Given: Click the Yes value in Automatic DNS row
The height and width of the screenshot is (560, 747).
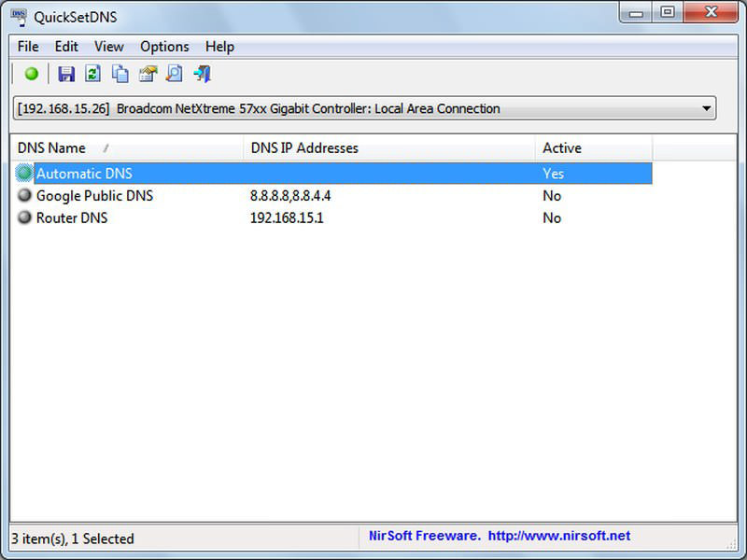Looking at the screenshot, I should (553, 174).
